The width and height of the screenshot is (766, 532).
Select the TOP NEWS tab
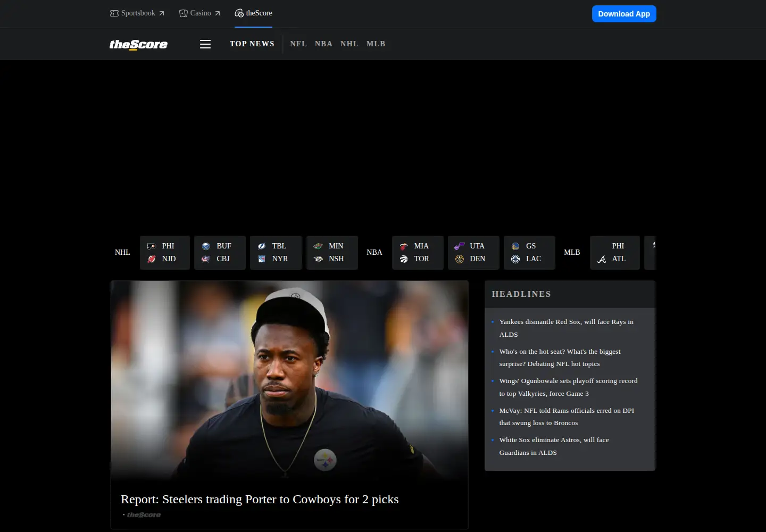[x=252, y=44]
